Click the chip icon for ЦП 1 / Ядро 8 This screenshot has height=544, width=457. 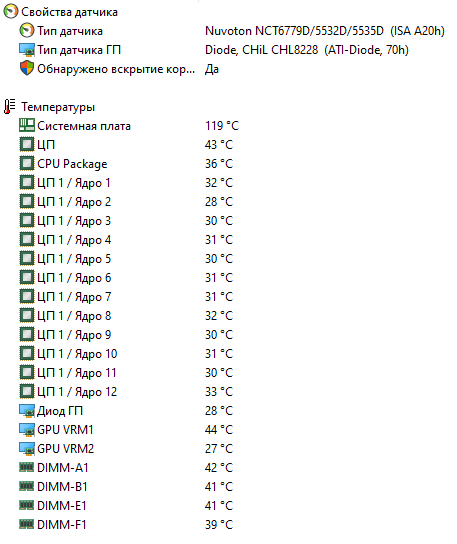click(27, 315)
